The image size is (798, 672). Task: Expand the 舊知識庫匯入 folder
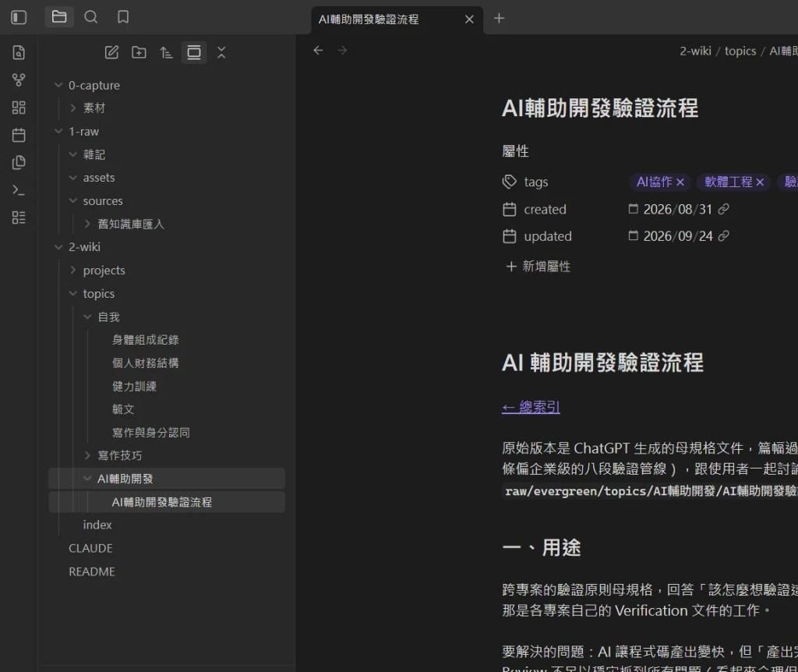pos(87,224)
